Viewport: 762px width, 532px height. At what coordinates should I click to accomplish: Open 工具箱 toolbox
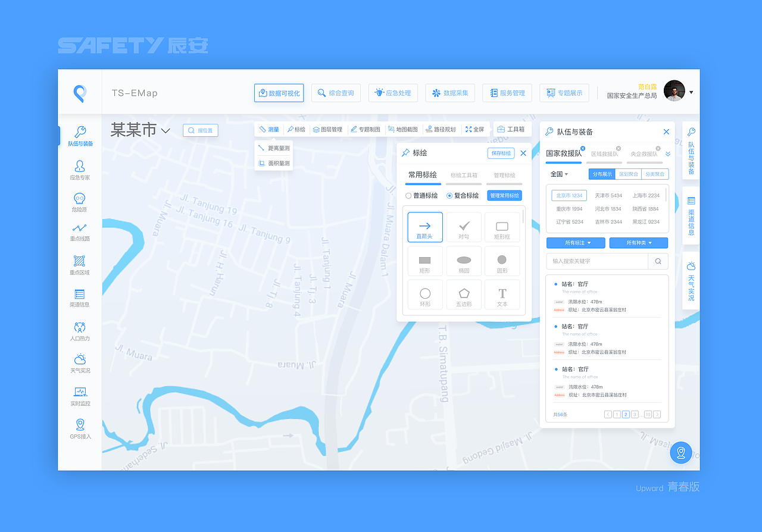tap(511, 129)
